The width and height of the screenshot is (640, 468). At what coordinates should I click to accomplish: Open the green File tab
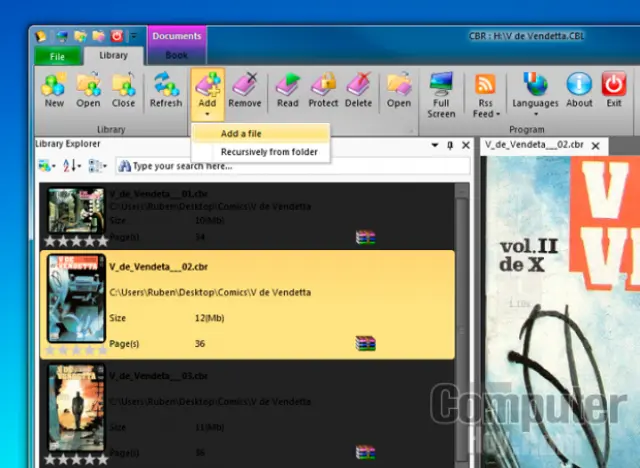(58, 57)
